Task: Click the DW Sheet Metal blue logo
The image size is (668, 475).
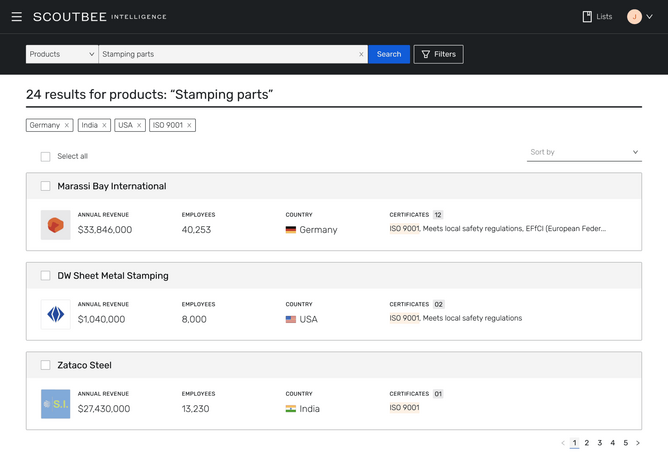Action: coord(55,314)
